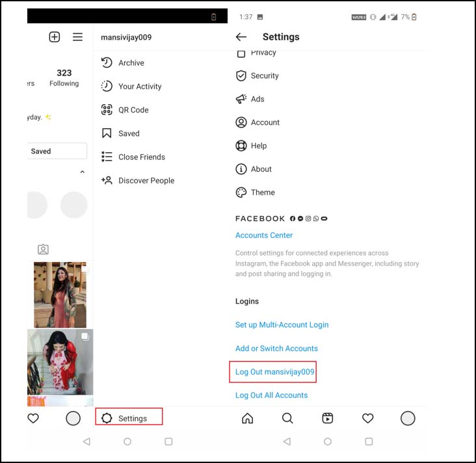Click the Archive clock icon
Screen dimensions: 476x463
pyautogui.click(x=107, y=62)
